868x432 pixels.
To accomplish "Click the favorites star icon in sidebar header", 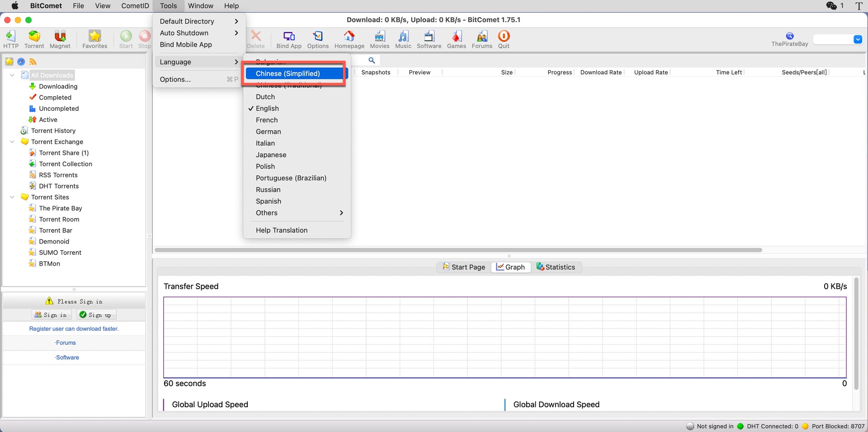I will click(x=9, y=61).
